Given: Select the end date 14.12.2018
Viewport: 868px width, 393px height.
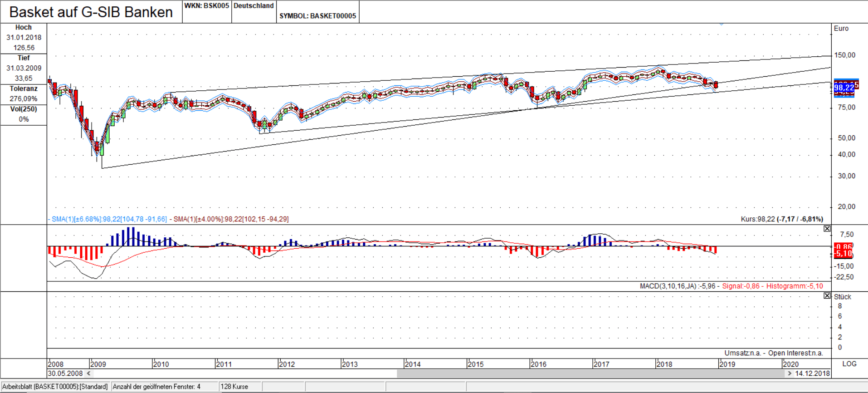Looking at the screenshot, I should point(812,373).
